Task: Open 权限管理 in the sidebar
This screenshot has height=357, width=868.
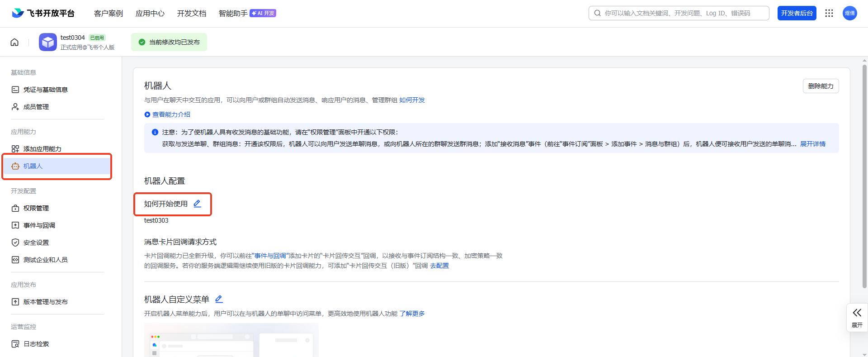Action: [x=36, y=208]
